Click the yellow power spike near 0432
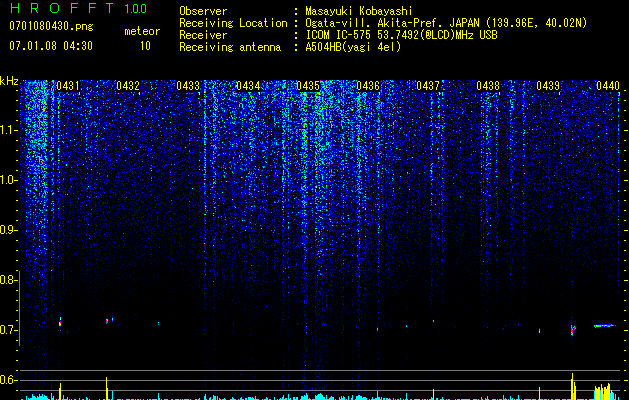 click(107, 388)
